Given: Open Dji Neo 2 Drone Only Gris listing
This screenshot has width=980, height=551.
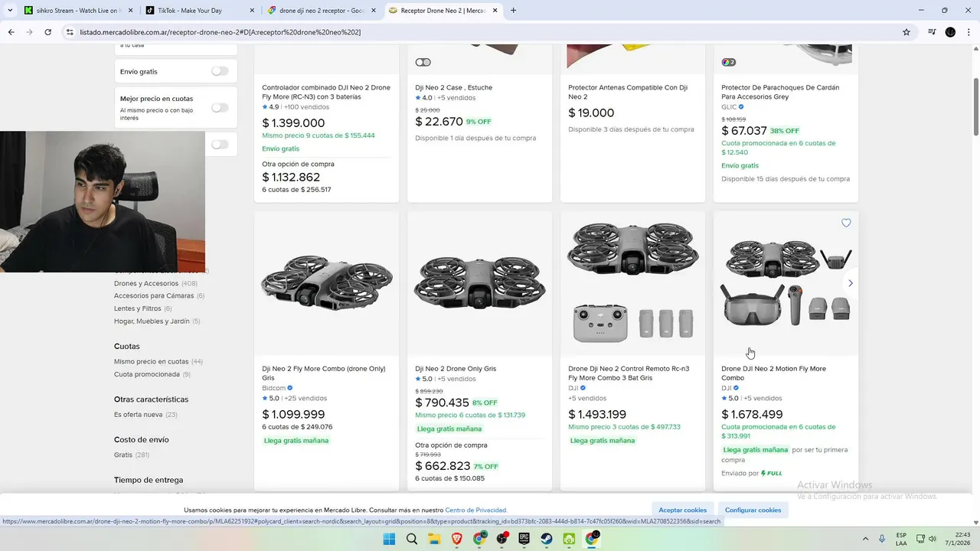Looking at the screenshot, I should pos(456,368).
